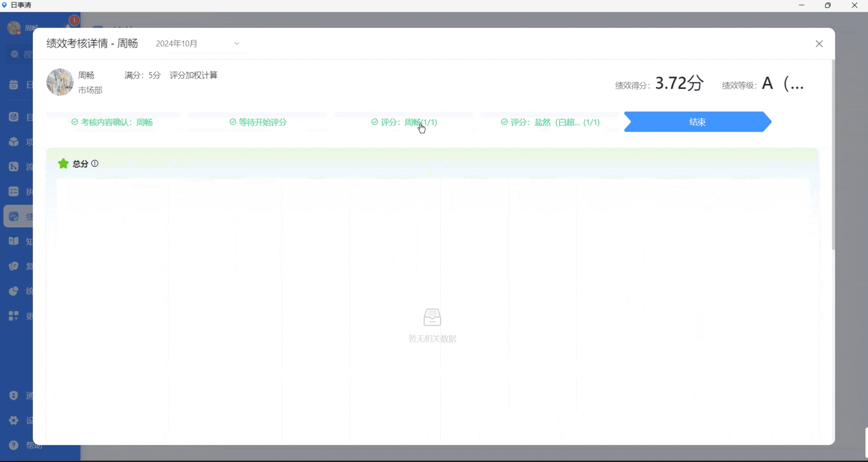Open the book knowledge icon in the background sidebar
This screenshot has height=462, width=868.
point(14,241)
